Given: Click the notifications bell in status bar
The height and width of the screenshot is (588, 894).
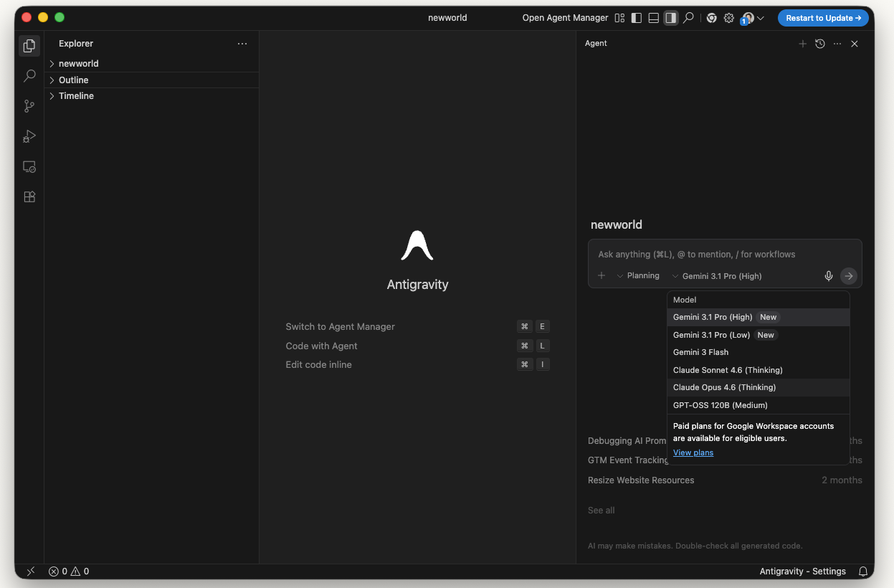Looking at the screenshot, I should (863, 572).
